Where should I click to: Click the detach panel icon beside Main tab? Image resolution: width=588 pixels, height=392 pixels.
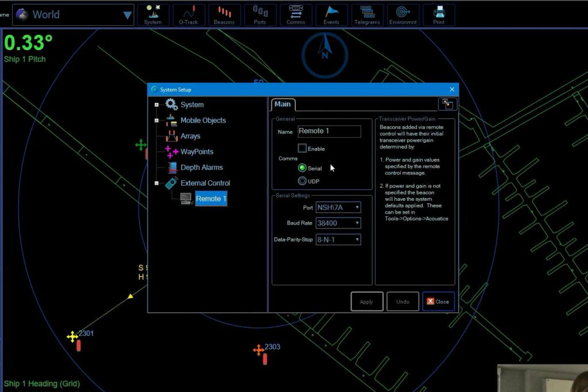[447, 104]
